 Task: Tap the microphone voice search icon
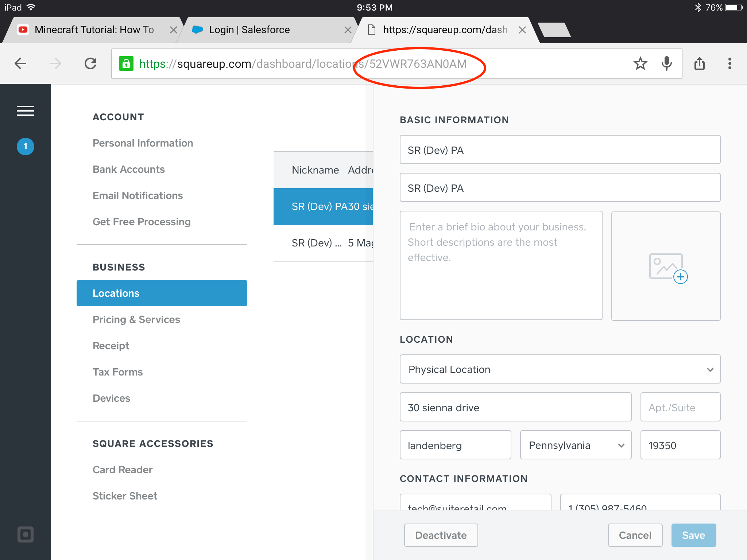[x=666, y=64]
